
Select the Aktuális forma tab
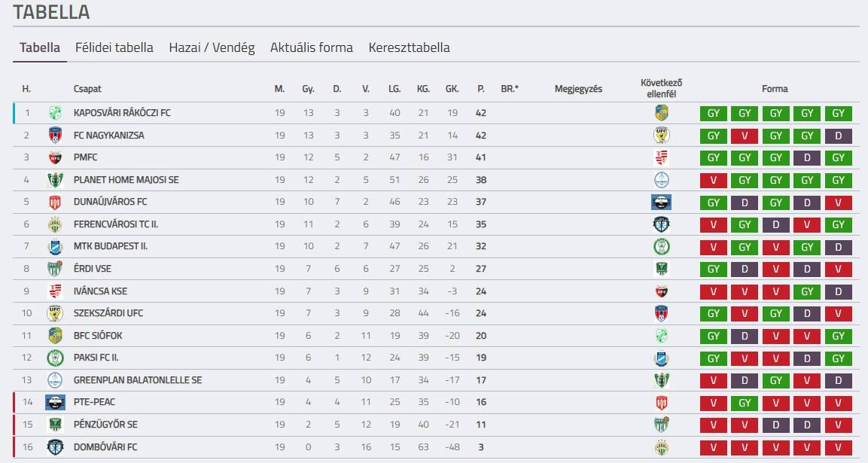(312, 47)
